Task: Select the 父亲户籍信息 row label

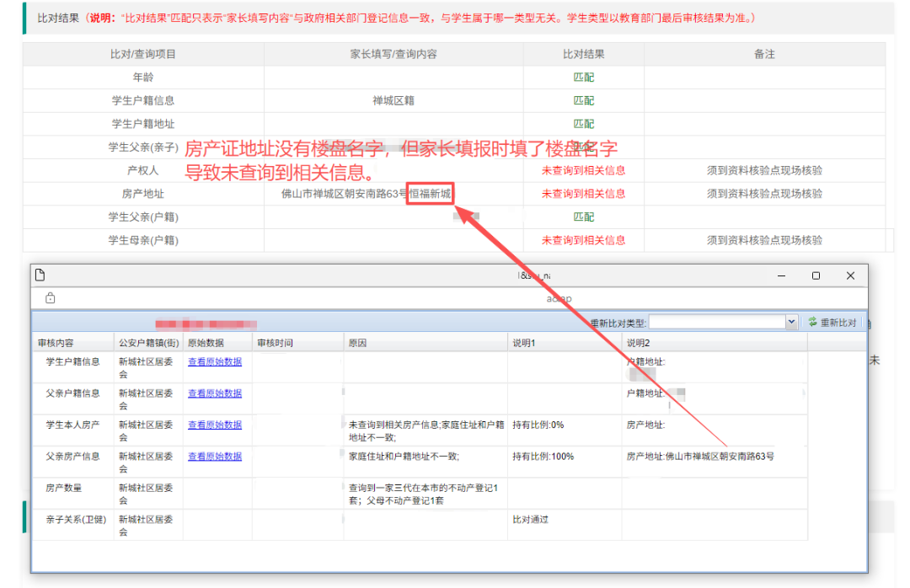Action: point(72,393)
